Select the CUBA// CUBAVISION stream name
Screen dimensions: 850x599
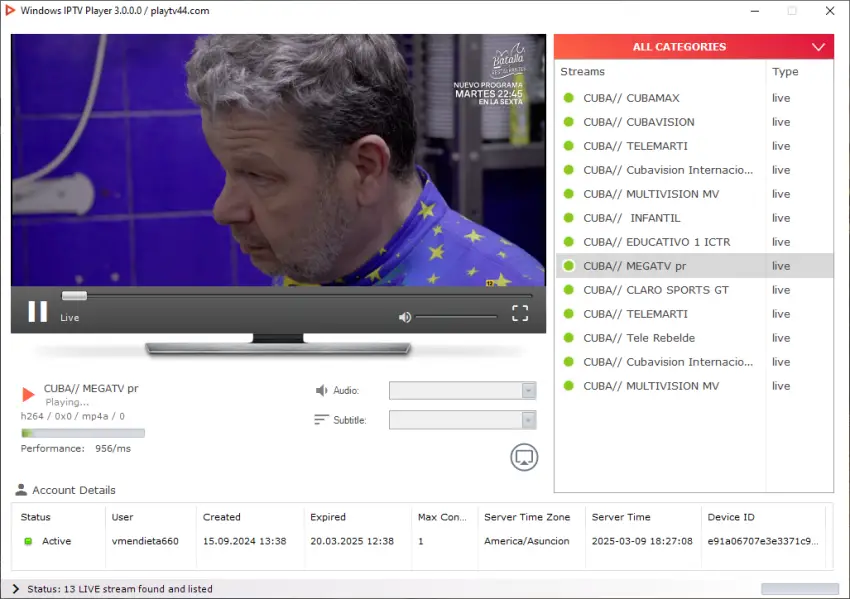[639, 122]
